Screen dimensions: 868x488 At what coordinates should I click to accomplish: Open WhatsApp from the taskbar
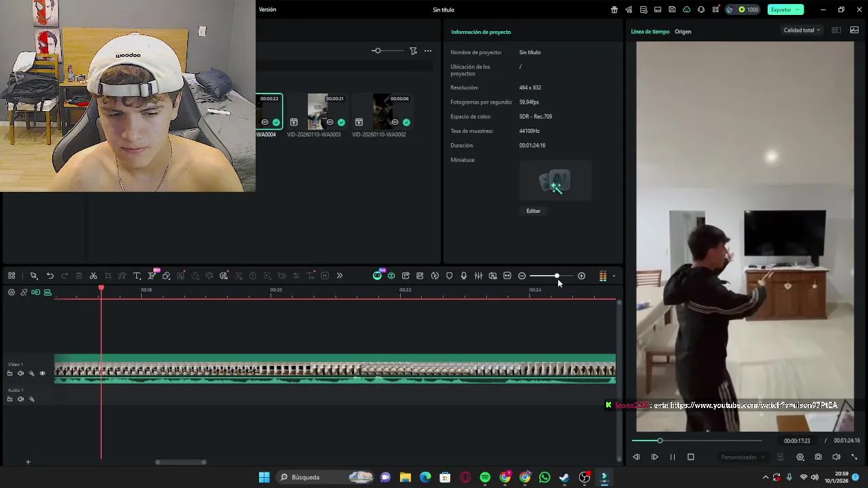coord(545,477)
